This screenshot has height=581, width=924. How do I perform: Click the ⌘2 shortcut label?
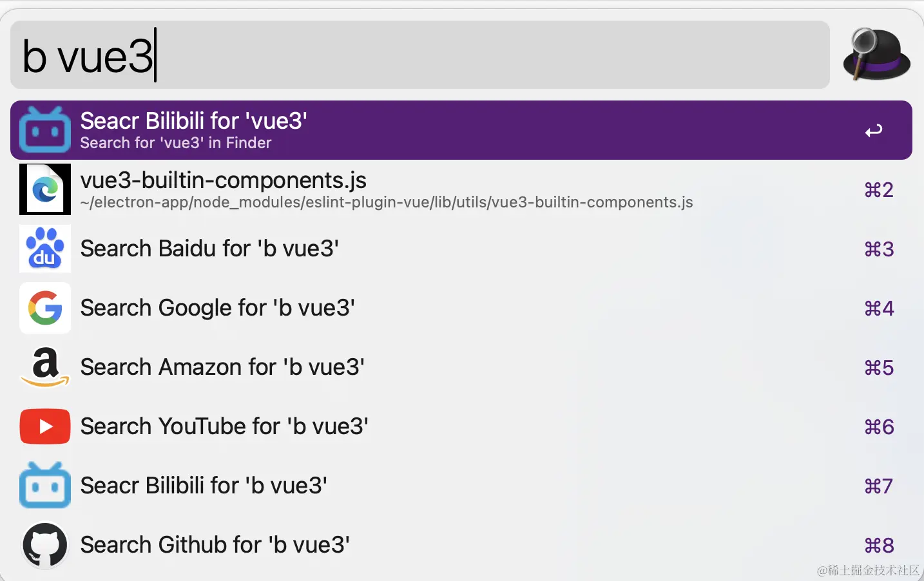[x=879, y=190]
